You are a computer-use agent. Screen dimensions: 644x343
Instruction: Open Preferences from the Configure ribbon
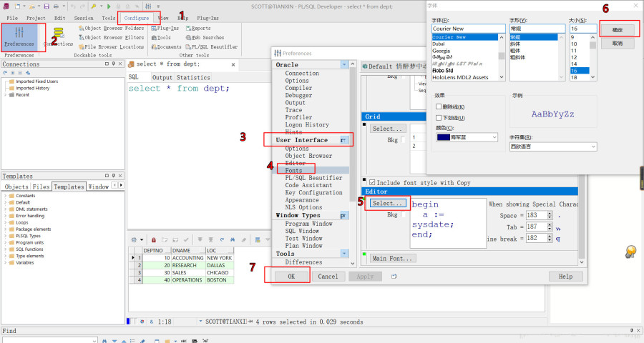tap(19, 37)
